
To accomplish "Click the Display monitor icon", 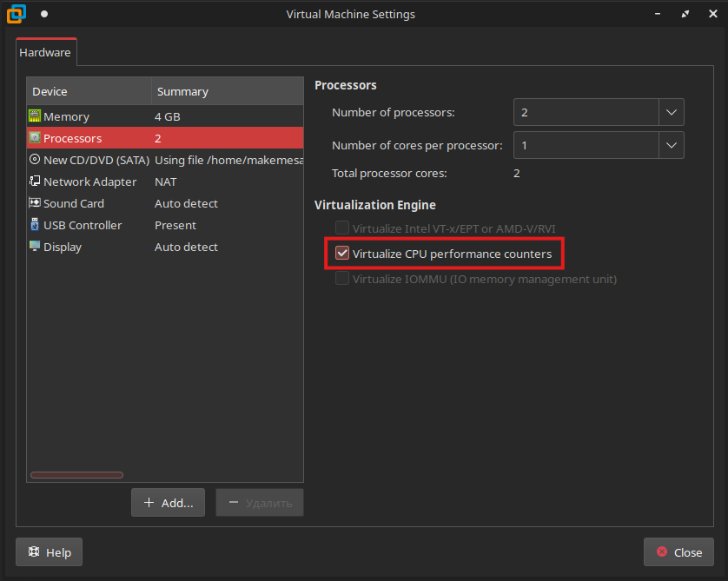I will click(35, 247).
